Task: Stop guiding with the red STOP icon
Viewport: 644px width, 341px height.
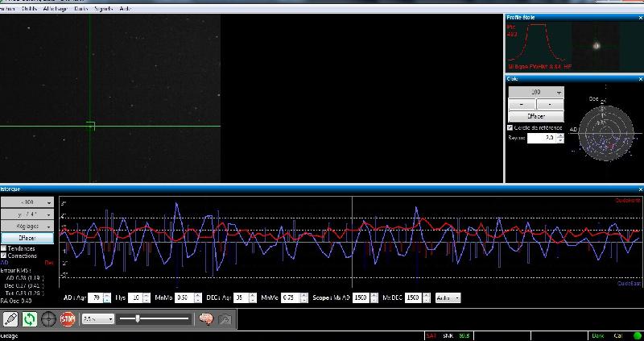Action: click(x=68, y=318)
